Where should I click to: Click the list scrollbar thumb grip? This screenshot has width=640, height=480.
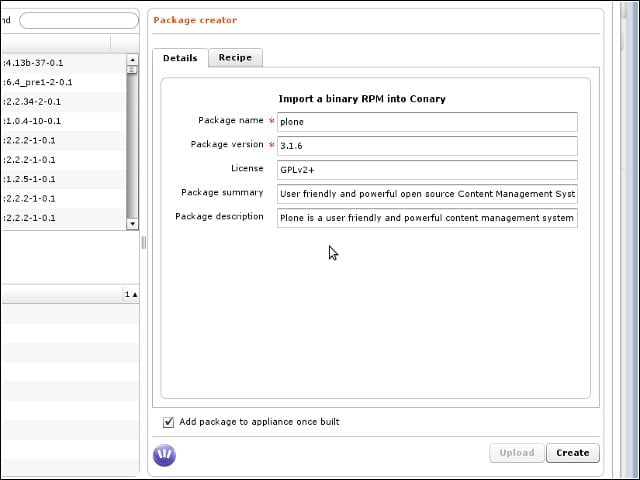(132, 70)
